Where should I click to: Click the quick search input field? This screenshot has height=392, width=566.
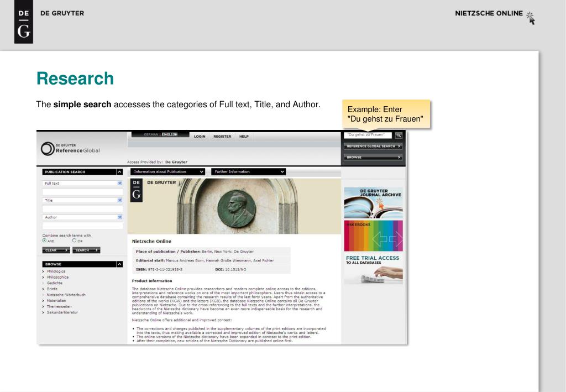pos(368,135)
